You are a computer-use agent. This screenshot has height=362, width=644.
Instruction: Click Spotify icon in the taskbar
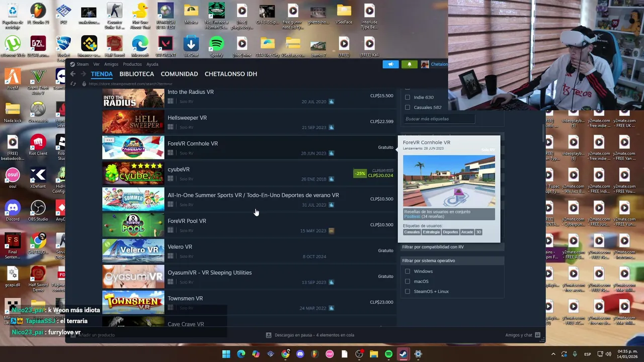click(388, 354)
